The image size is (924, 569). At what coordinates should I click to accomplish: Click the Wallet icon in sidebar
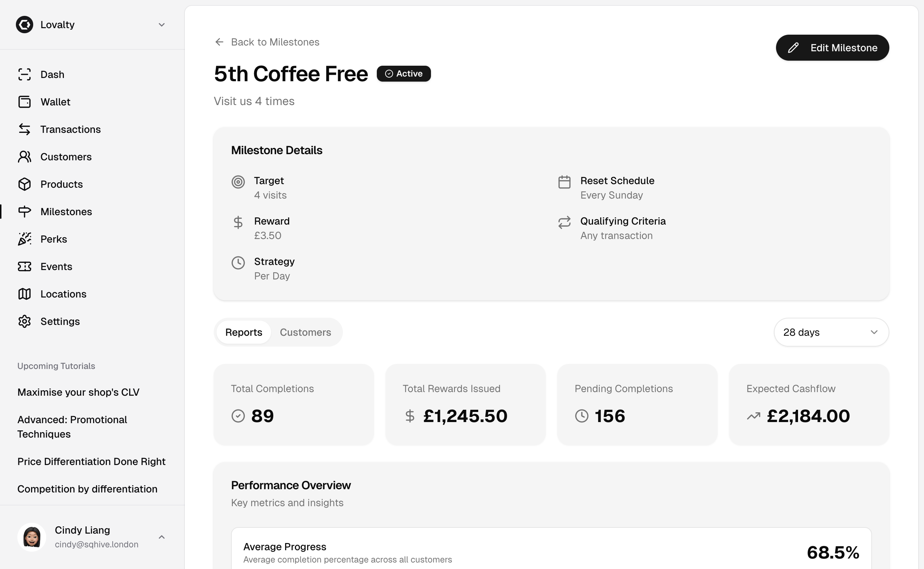click(x=25, y=102)
